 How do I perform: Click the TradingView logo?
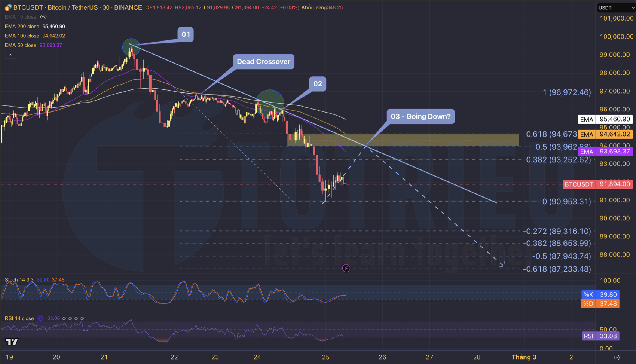pos(12,342)
